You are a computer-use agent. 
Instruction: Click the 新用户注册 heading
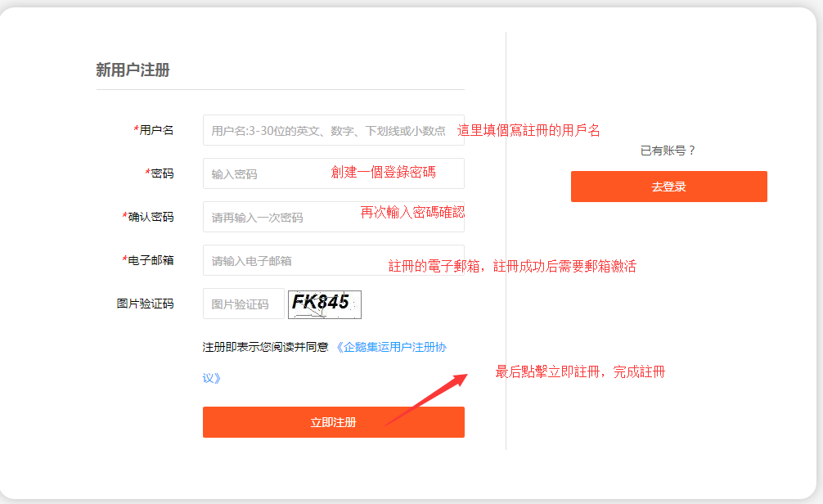point(133,70)
